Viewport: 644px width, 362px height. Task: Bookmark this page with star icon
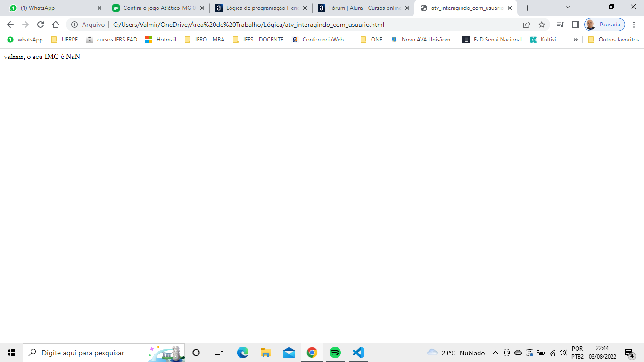coord(542,25)
